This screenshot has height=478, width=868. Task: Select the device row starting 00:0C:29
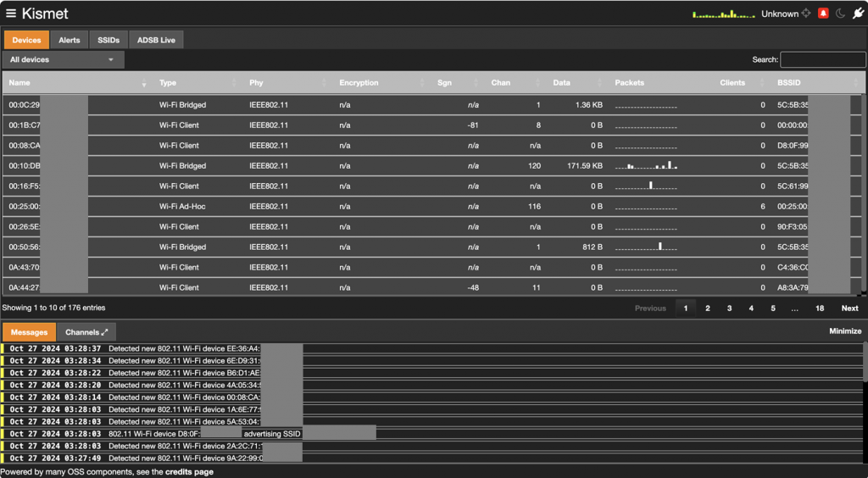coord(431,104)
